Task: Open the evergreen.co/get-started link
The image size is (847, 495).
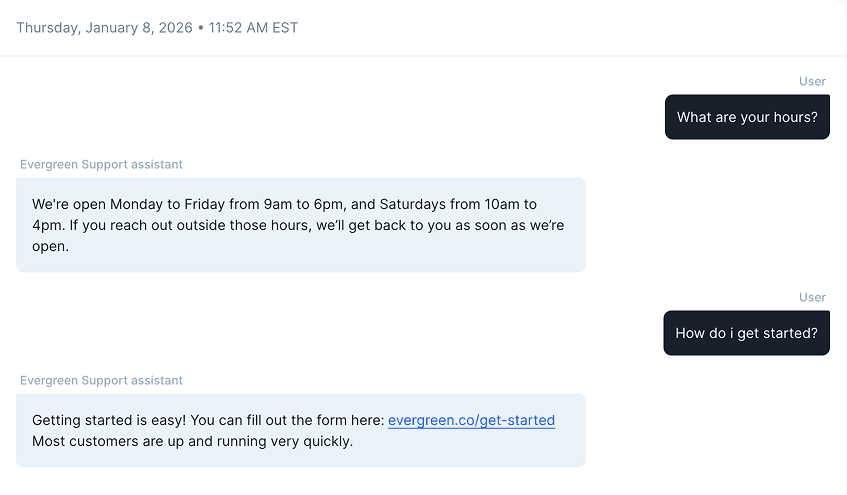Action: pyautogui.click(x=471, y=420)
